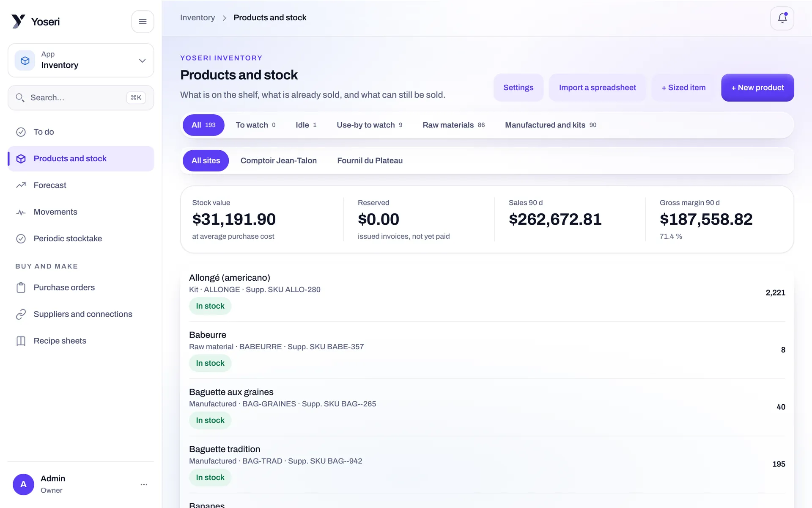This screenshot has width=812, height=508.
Task: Expand the App Inventory switcher chevron
Action: [142, 61]
